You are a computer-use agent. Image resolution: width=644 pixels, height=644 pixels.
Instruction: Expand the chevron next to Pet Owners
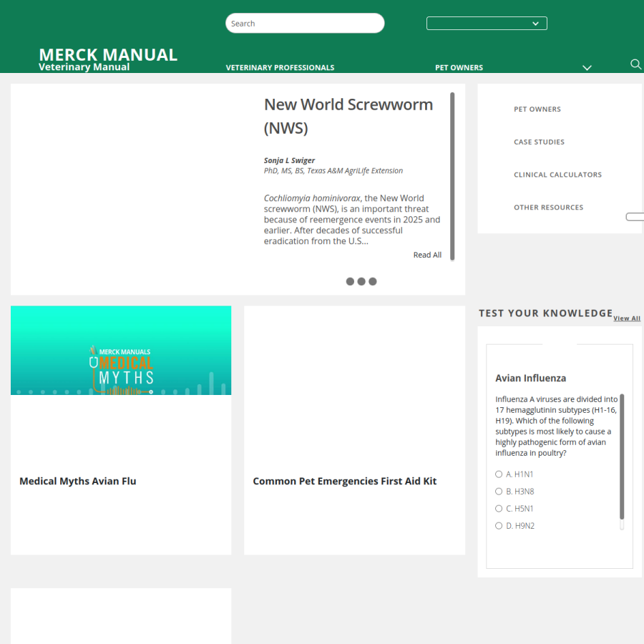587,68
